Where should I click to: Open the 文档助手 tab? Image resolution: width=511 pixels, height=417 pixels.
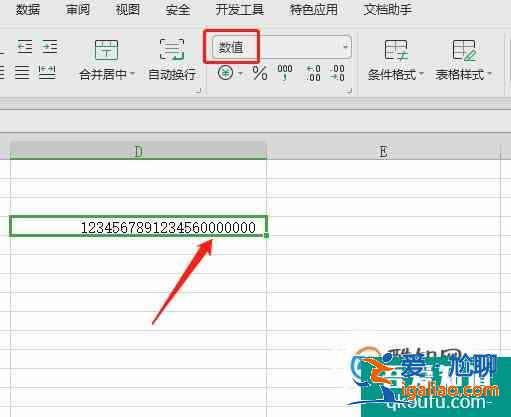(387, 9)
